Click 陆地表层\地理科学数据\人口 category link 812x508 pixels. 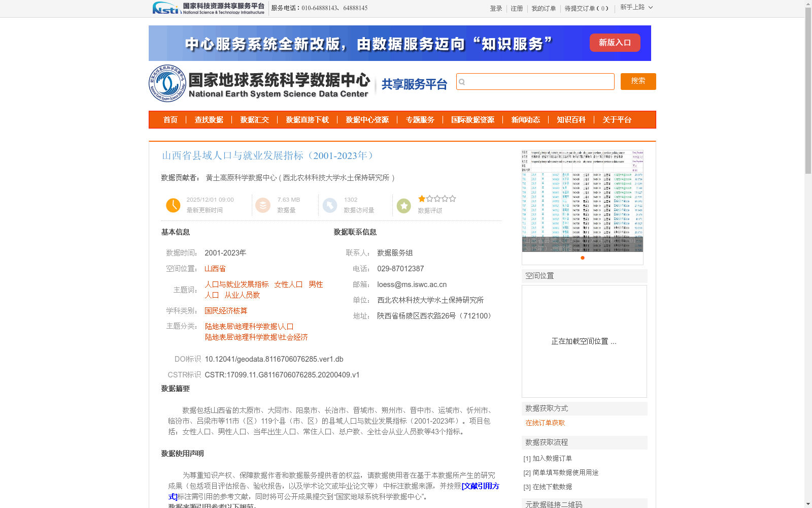(249, 327)
